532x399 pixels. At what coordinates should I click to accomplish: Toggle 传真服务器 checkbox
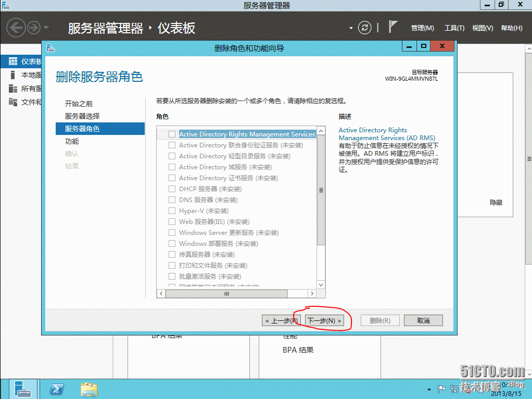point(172,255)
